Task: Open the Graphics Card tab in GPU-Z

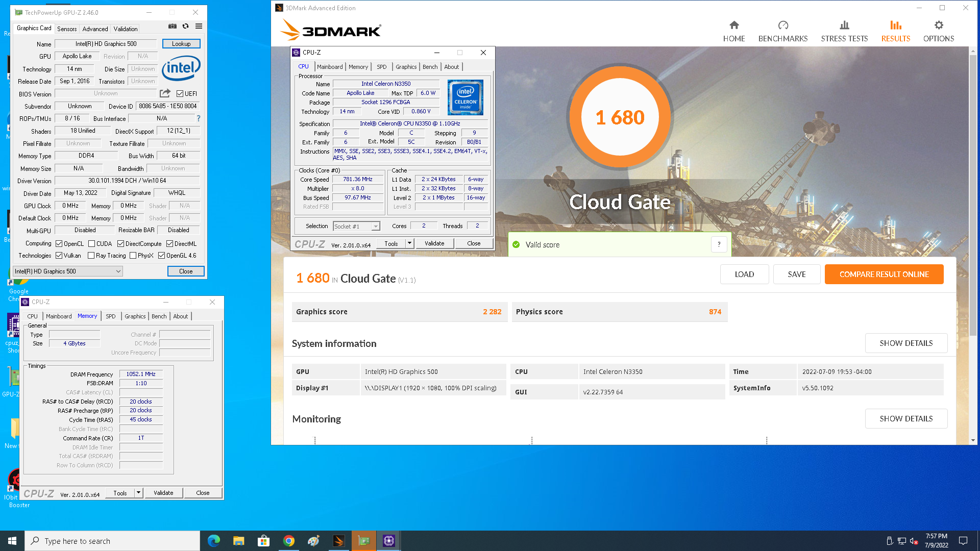Action: pyautogui.click(x=34, y=29)
